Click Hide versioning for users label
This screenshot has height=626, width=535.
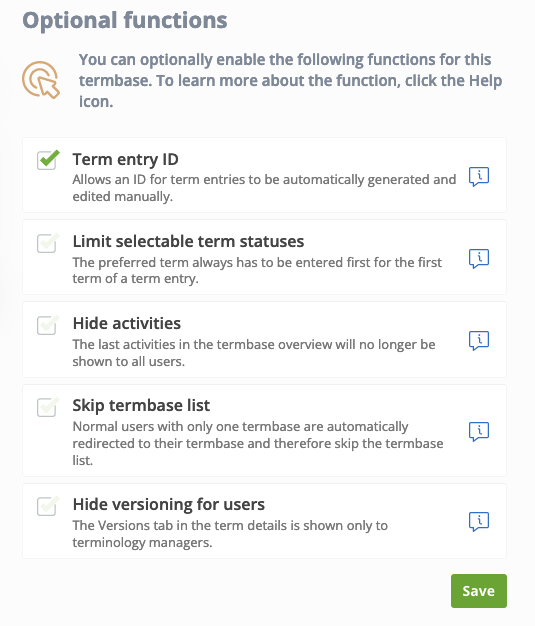click(168, 504)
